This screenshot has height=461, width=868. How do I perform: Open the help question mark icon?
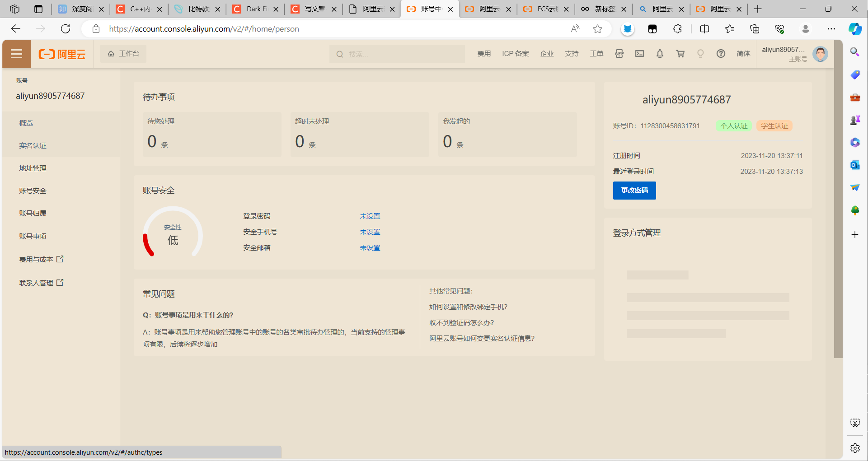point(721,54)
